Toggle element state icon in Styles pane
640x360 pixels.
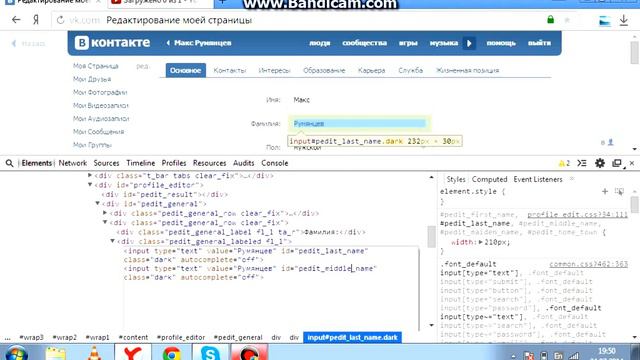pos(619,191)
